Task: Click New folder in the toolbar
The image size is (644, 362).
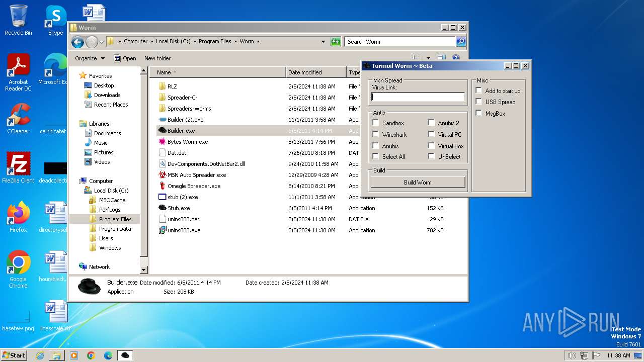Action: (157, 58)
